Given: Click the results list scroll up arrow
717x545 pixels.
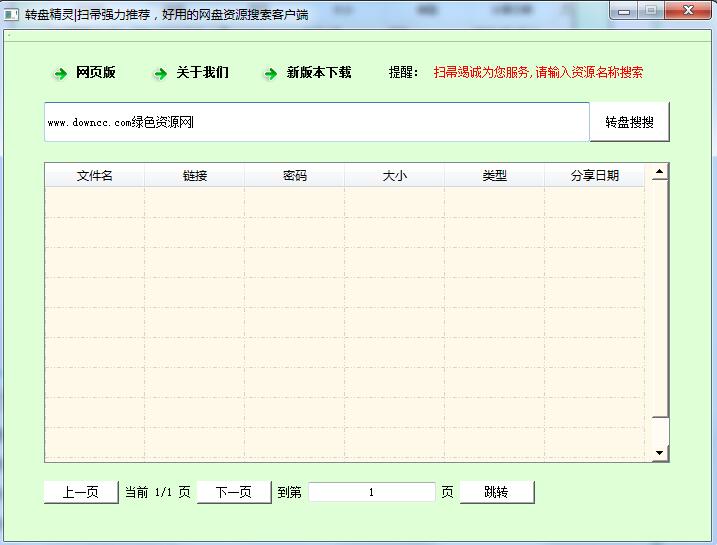Looking at the screenshot, I should pos(659,172).
